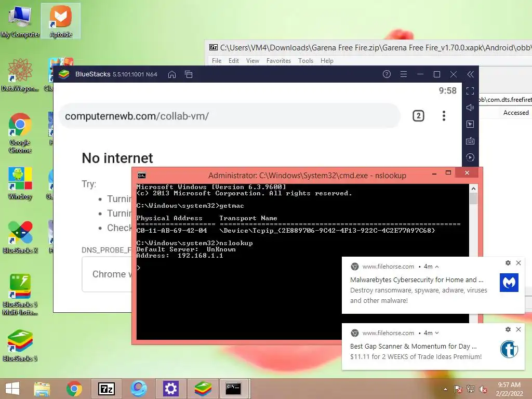Image resolution: width=532 pixels, height=399 pixels.
Task: Open Trade Ideas notification settings gear
Action: coord(508,329)
